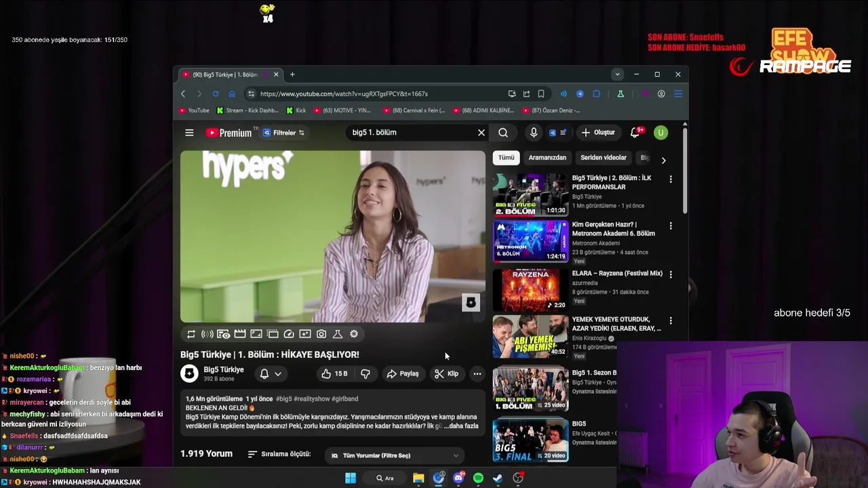This screenshot has width=868, height=488.
Task: Open the YEMEK YEMEYE OTURDUK video thumbnail
Action: (530, 336)
